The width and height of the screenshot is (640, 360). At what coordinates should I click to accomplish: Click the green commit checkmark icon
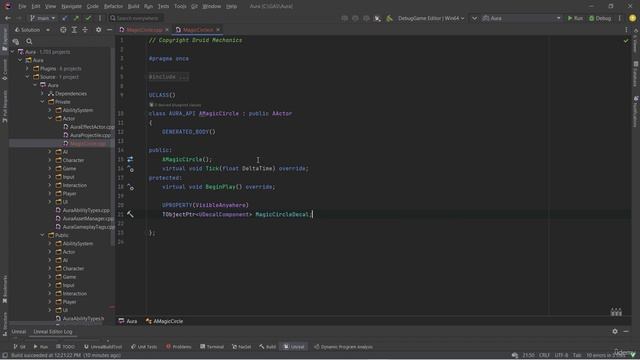click(x=88, y=18)
